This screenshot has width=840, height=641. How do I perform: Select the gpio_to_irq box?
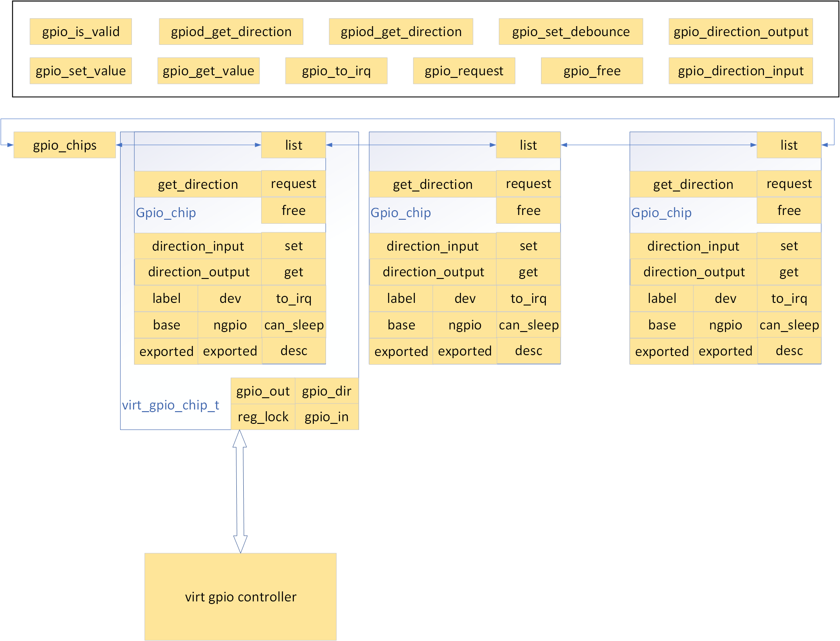point(336,71)
